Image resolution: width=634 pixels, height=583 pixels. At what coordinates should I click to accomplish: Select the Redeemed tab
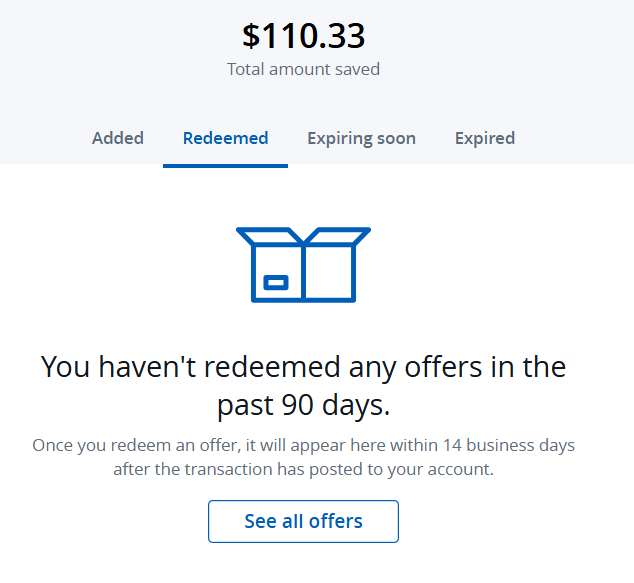tap(225, 138)
